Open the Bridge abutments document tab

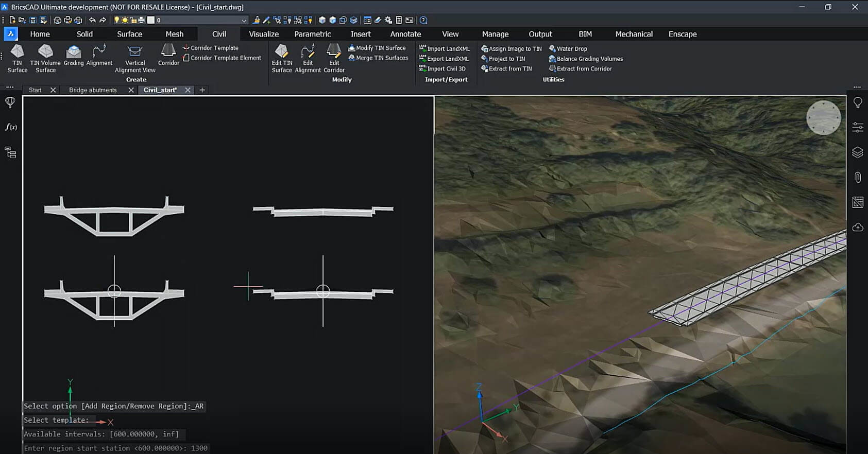point(93,90)
